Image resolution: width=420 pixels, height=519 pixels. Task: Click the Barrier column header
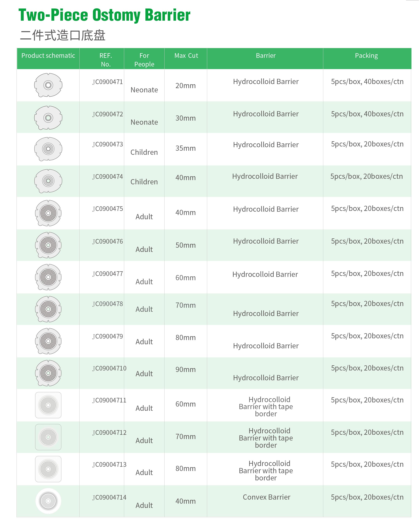pos(266,56)
